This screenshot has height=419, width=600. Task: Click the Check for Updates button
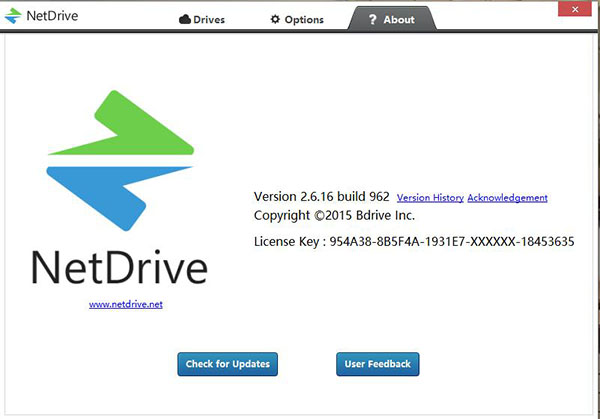tap(228, 364)
